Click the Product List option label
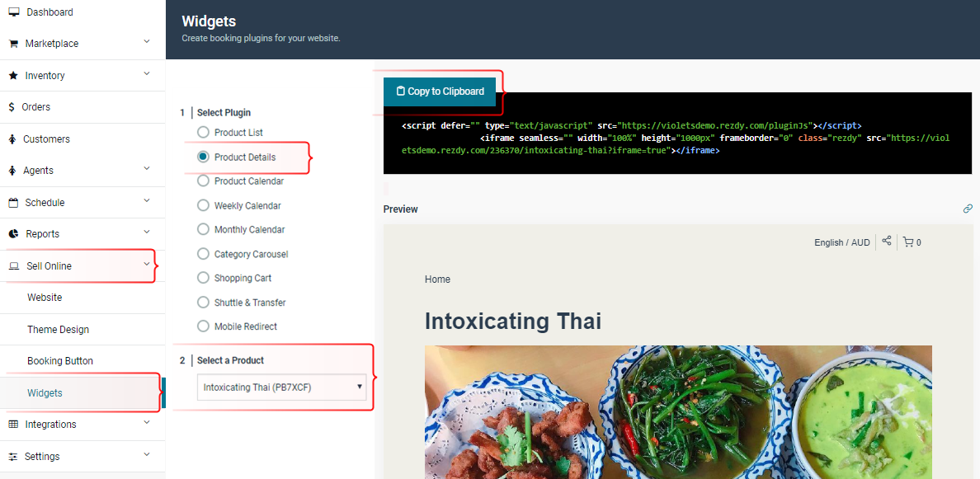 238,133
